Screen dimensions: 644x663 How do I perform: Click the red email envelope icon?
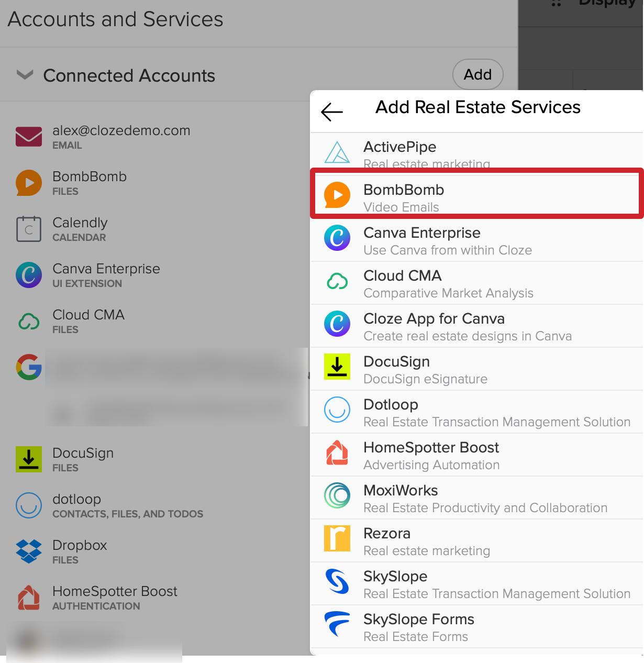29,137
